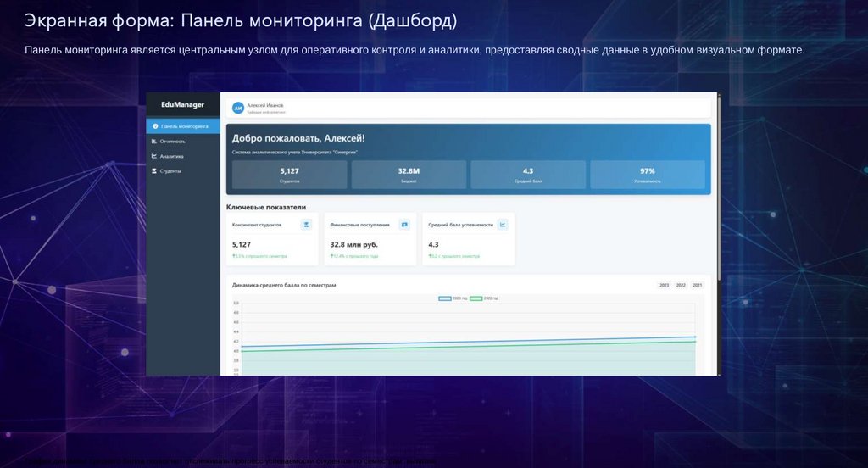
Task: Toggle the blue 2023 год legend series
Action: (453, 298)
